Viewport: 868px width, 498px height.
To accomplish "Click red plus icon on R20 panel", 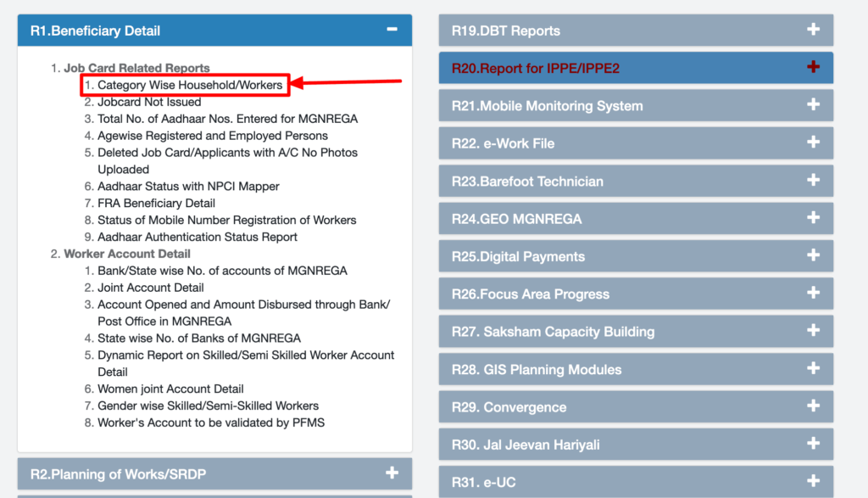I will pos(813,67).
